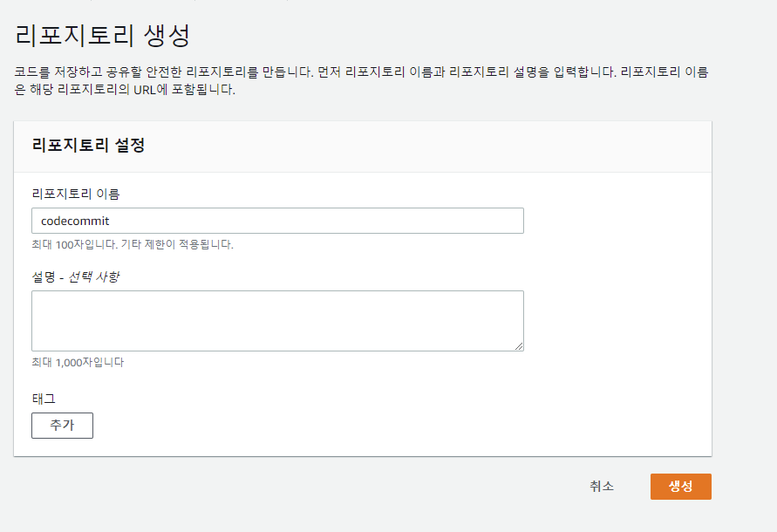Click the repository name field containing codecommit
This screenshot has width=777, height=532.
[277, 221]
